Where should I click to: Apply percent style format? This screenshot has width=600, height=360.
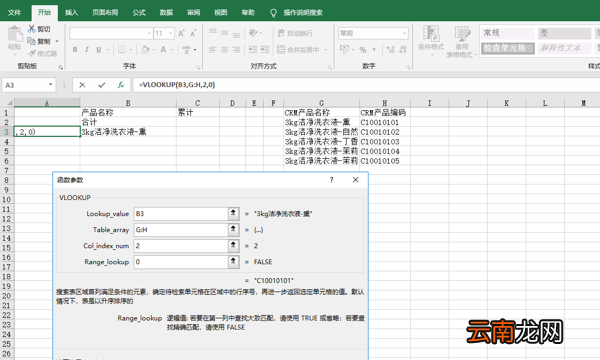363,50
